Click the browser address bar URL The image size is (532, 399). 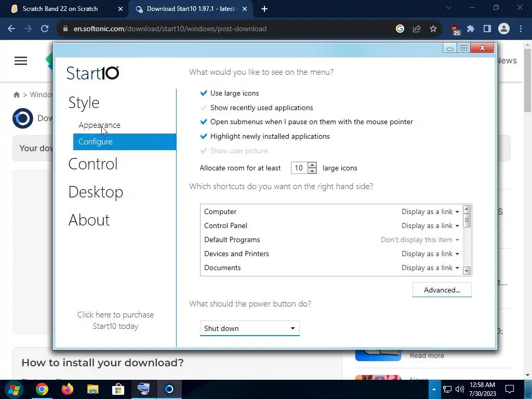coord(170,29)
